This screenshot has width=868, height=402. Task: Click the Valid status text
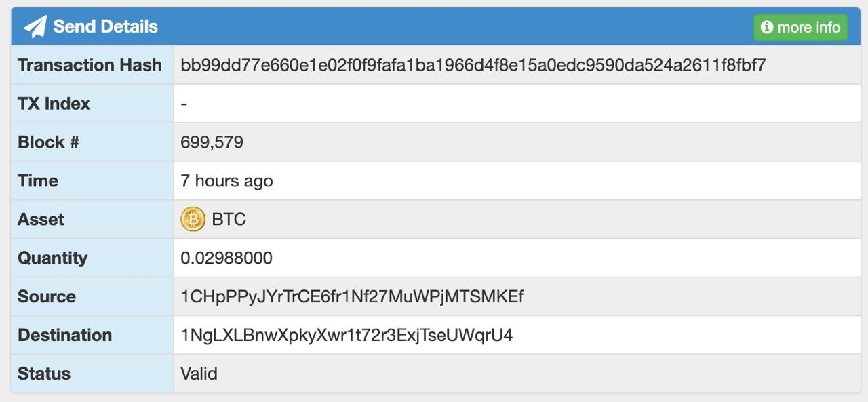coord(199,374)
